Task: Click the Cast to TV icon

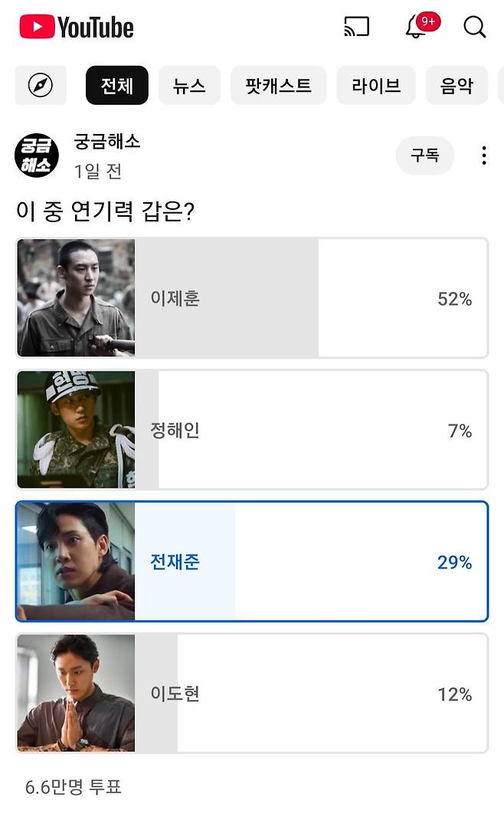Action: coord(356,27)
